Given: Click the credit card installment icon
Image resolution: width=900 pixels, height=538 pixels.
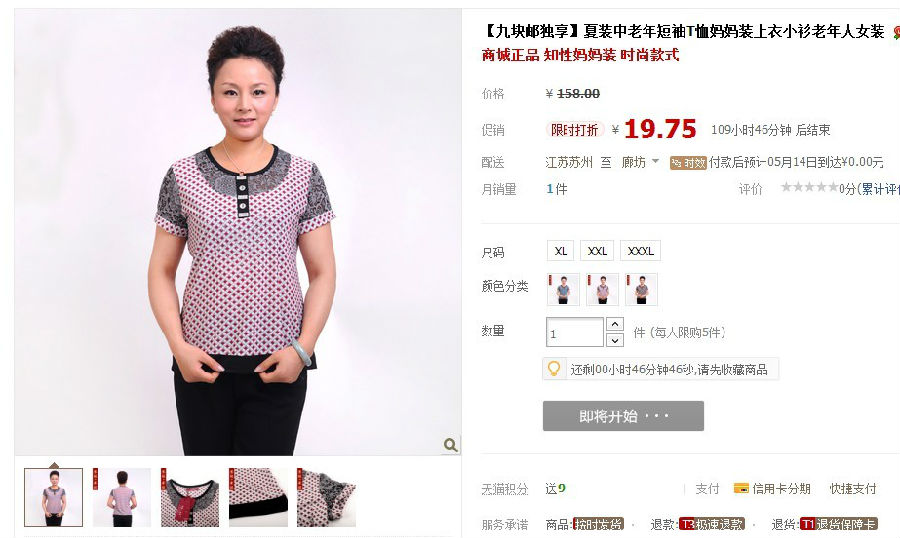Looking at the screenshot, I should click(741, 489).
